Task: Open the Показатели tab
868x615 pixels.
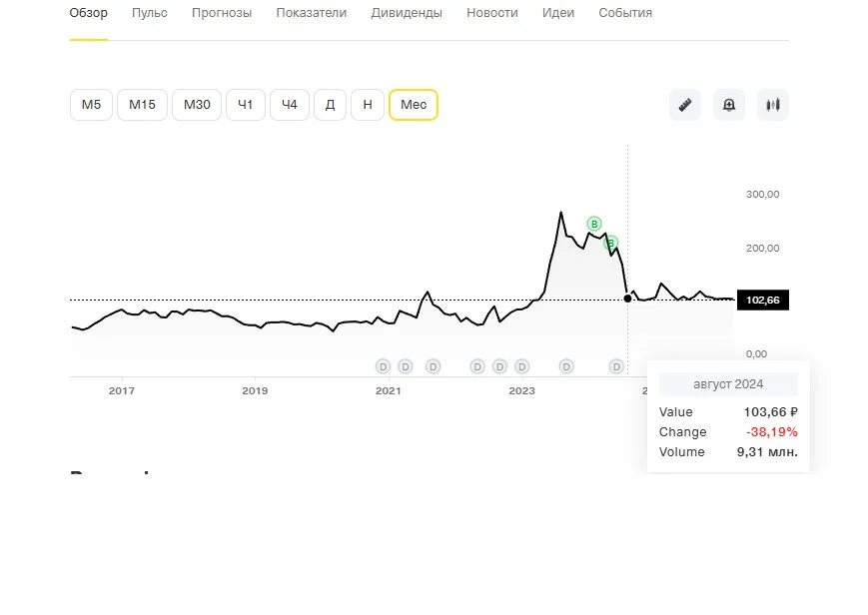Action: (311, 13)
